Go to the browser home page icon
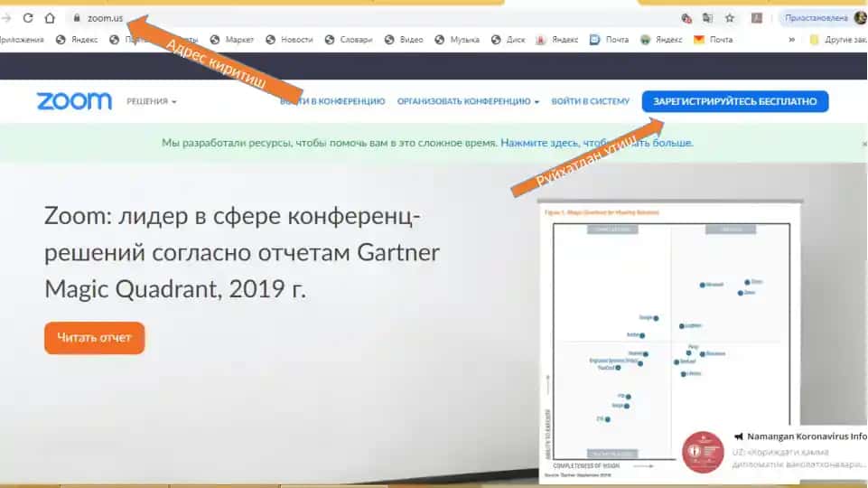 point(50,18)
